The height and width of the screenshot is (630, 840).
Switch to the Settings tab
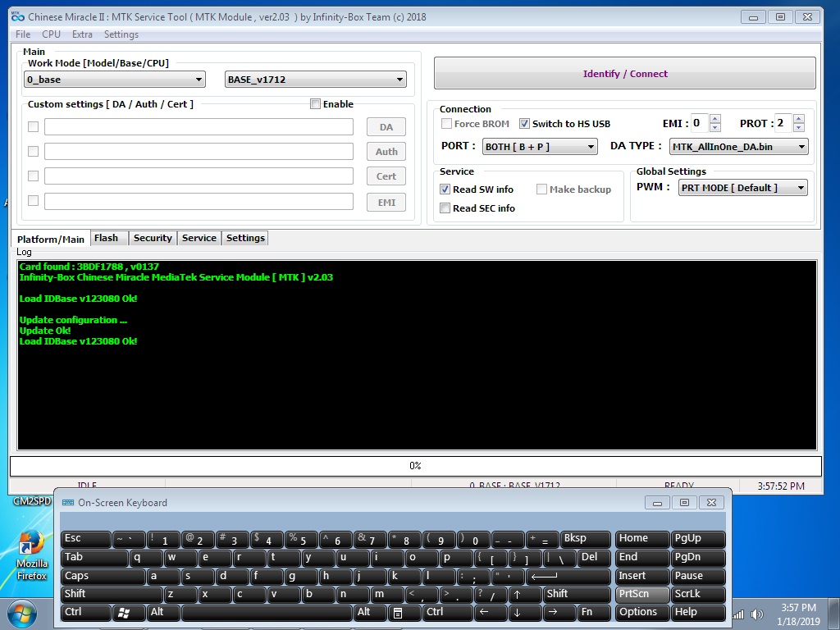pos(245,238)
